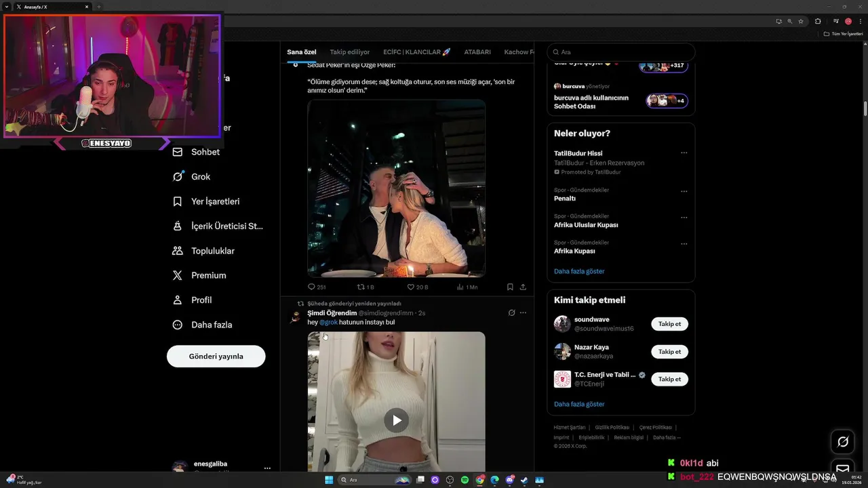
Task: Open the taskbar weather widget
Action: (x=24, y=480)
